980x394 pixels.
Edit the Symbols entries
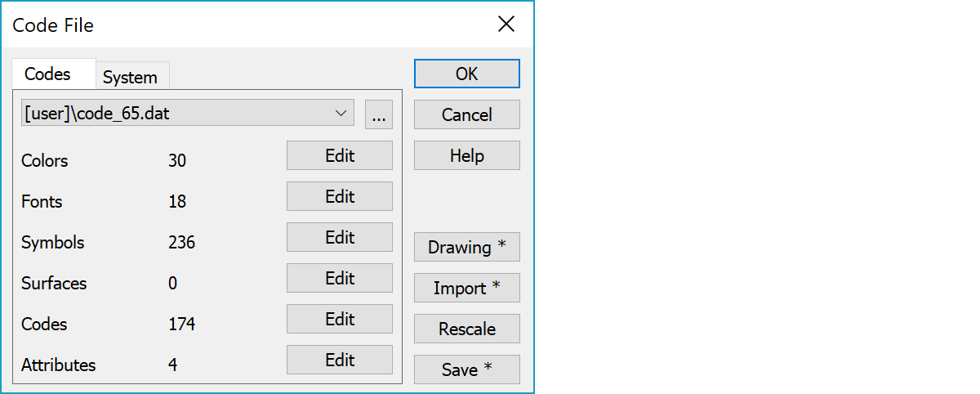339,237
